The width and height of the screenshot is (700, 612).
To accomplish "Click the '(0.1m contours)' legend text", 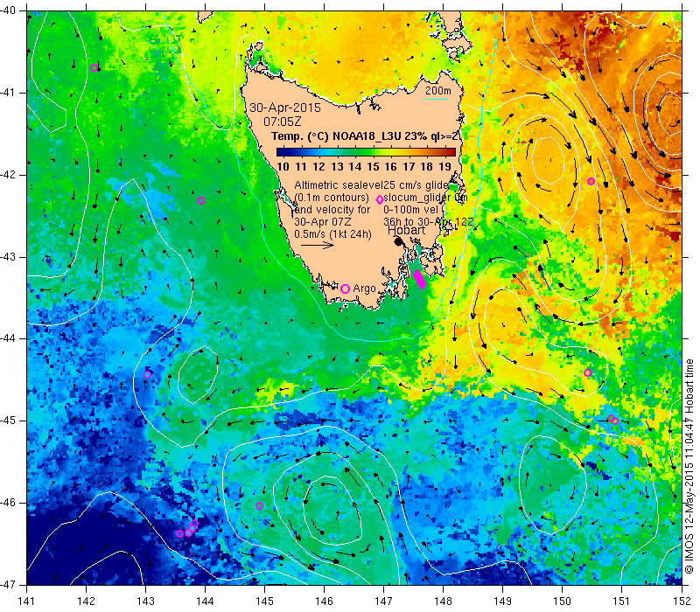I will pyautogui.click(x=332, y=198).
